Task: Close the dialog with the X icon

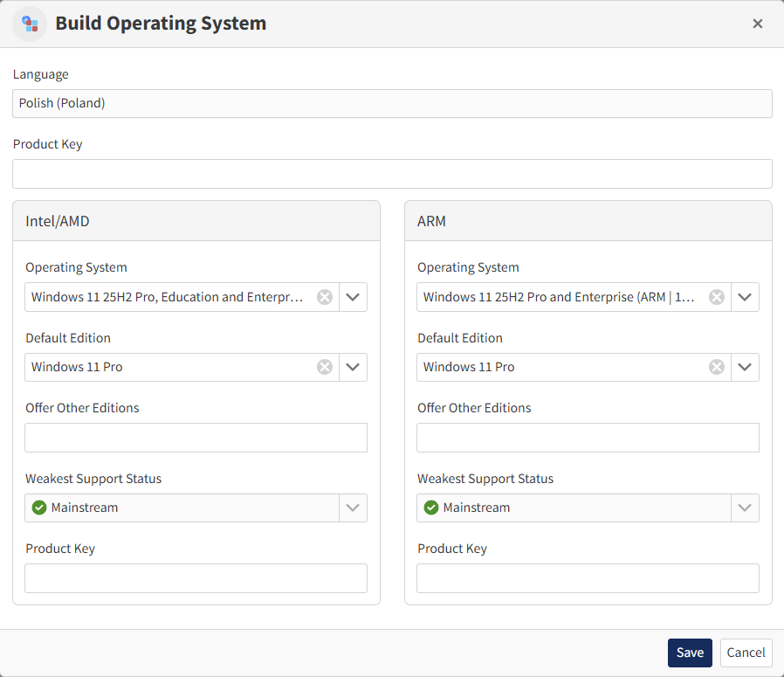Action: [757, 24]
